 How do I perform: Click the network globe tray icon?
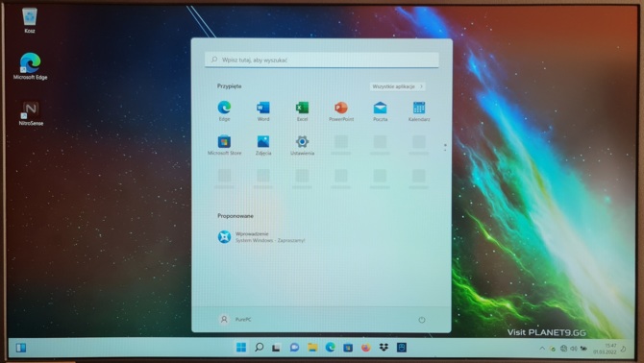563,349
